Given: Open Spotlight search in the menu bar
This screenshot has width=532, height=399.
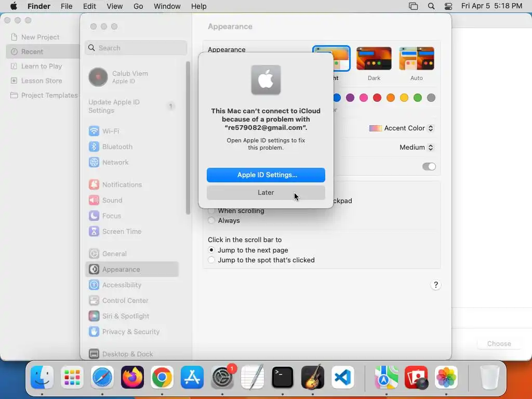Looking at the screenshot, I should click(x=431, y=6).
